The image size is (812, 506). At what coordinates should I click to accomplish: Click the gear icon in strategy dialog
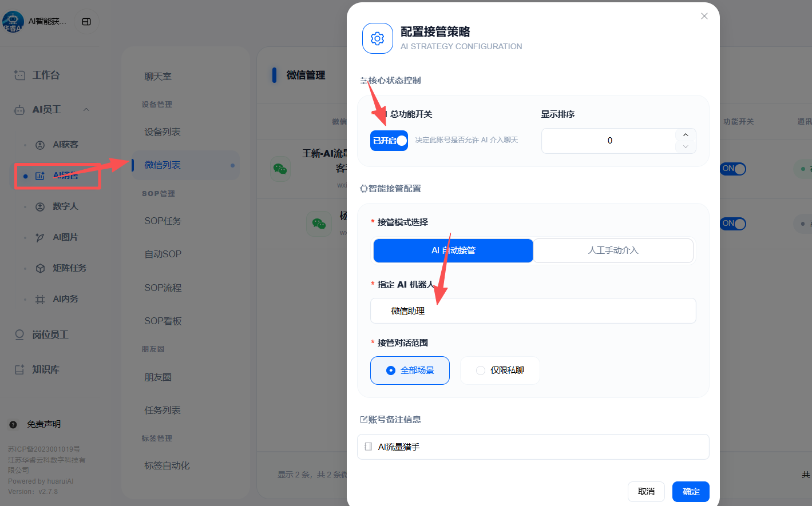point(377,38)
